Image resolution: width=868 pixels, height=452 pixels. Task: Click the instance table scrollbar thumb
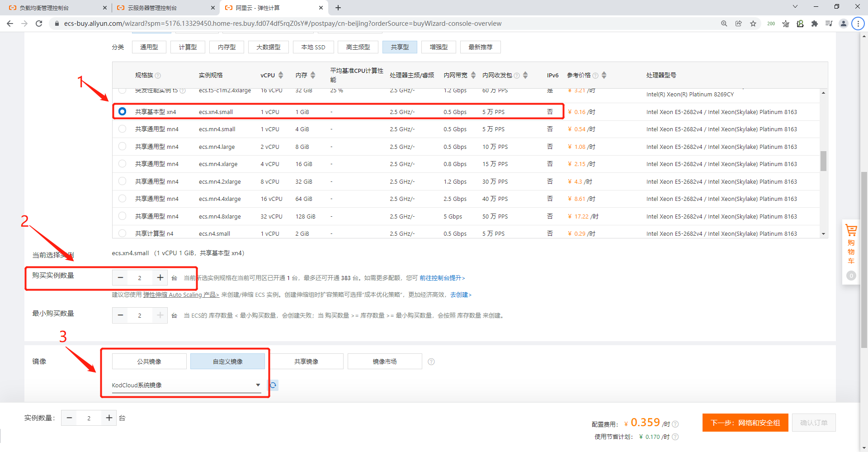823,161
